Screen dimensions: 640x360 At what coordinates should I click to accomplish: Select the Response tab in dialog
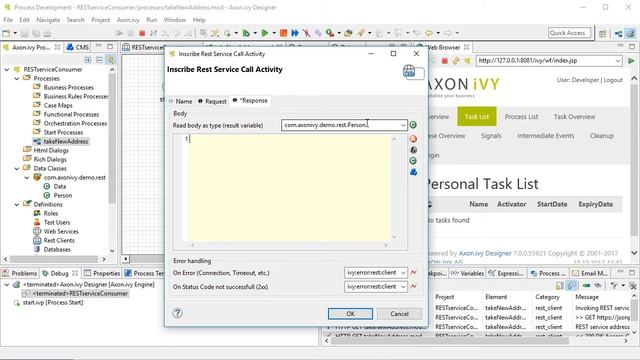click(250, 100)
